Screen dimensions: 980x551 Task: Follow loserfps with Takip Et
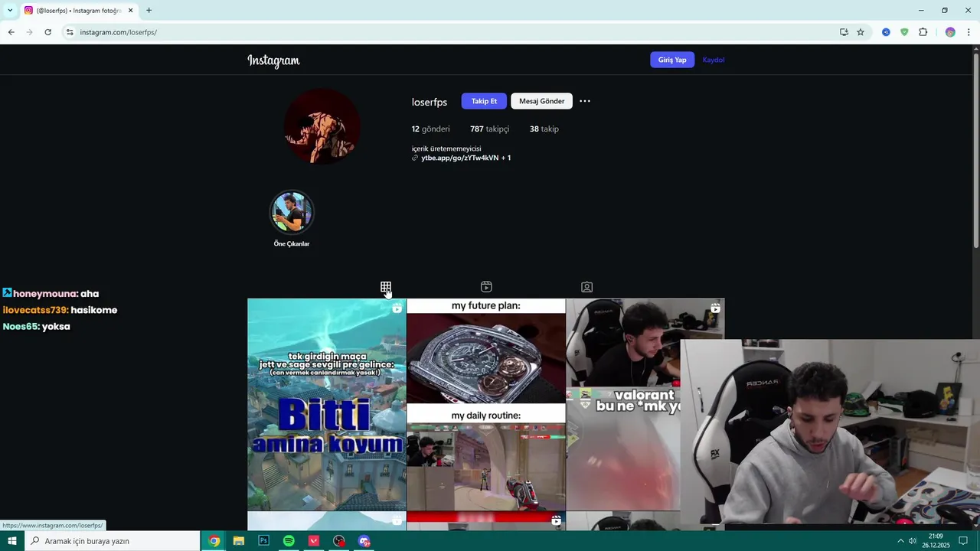coord(484,101)
